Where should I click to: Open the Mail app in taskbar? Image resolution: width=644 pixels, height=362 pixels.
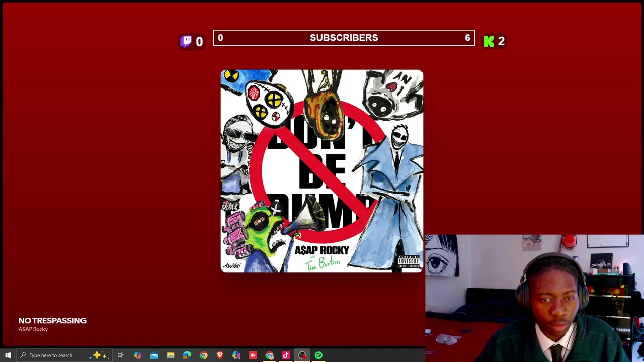tap(154, 355)
